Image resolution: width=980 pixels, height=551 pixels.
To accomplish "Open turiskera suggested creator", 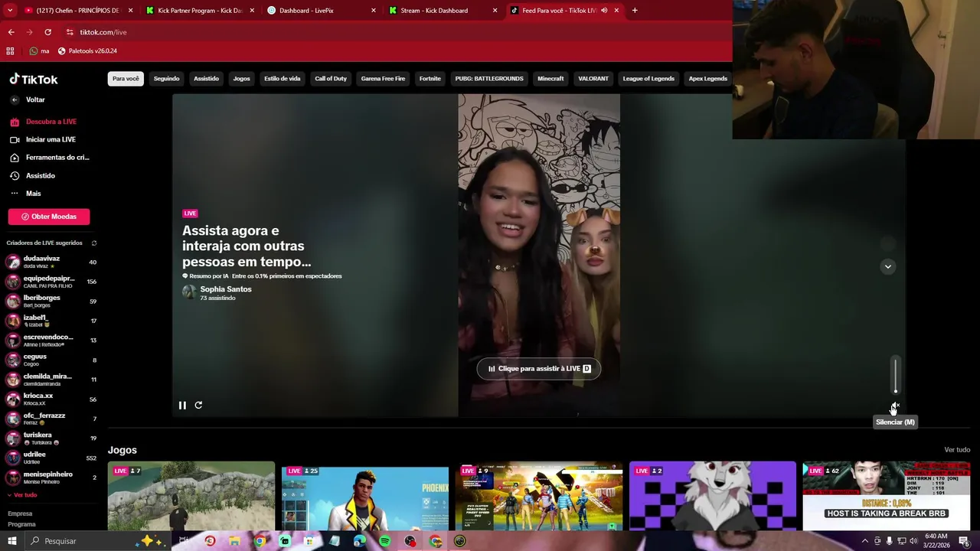I will tap(52, 439).
